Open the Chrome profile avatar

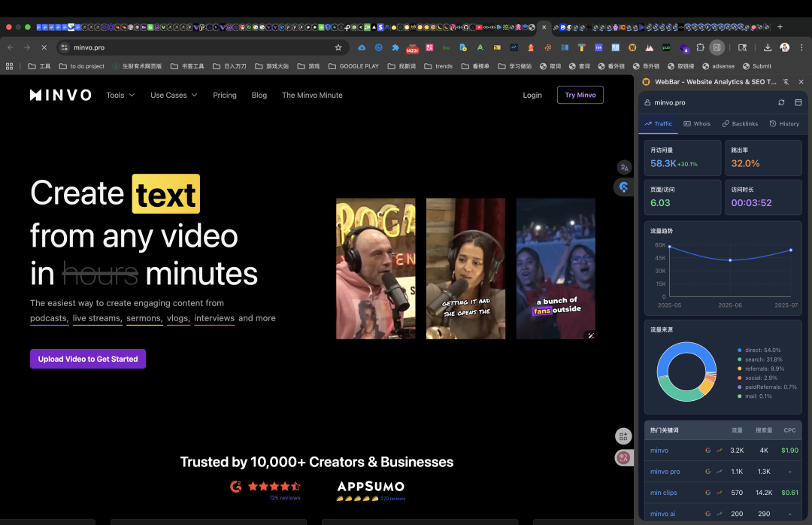[784, 47]
